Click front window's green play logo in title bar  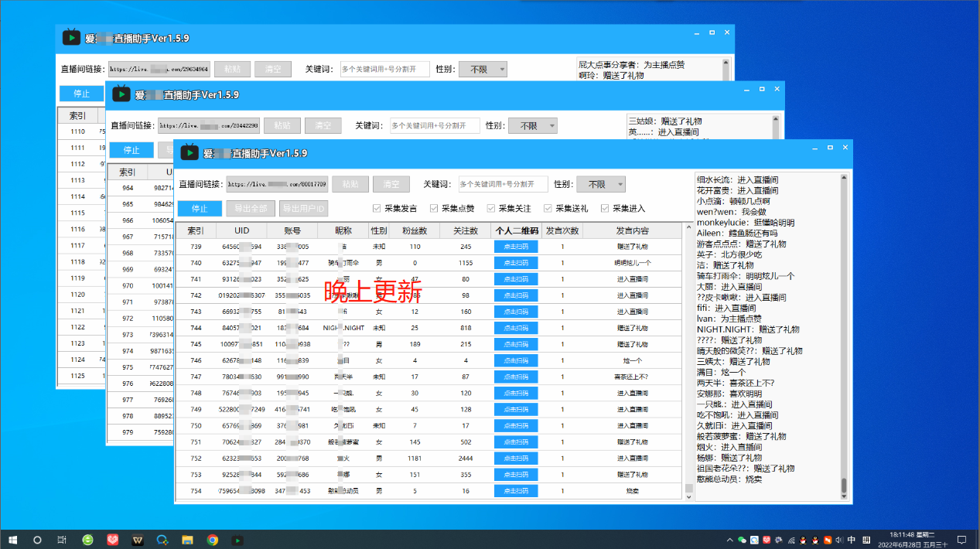click(189, 152)
